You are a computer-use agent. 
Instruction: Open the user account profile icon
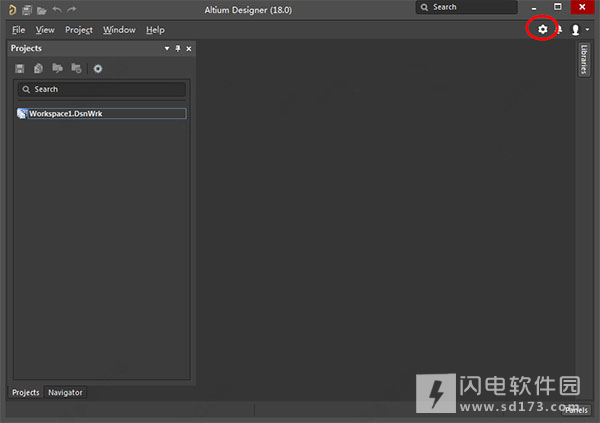pos(575,29)
